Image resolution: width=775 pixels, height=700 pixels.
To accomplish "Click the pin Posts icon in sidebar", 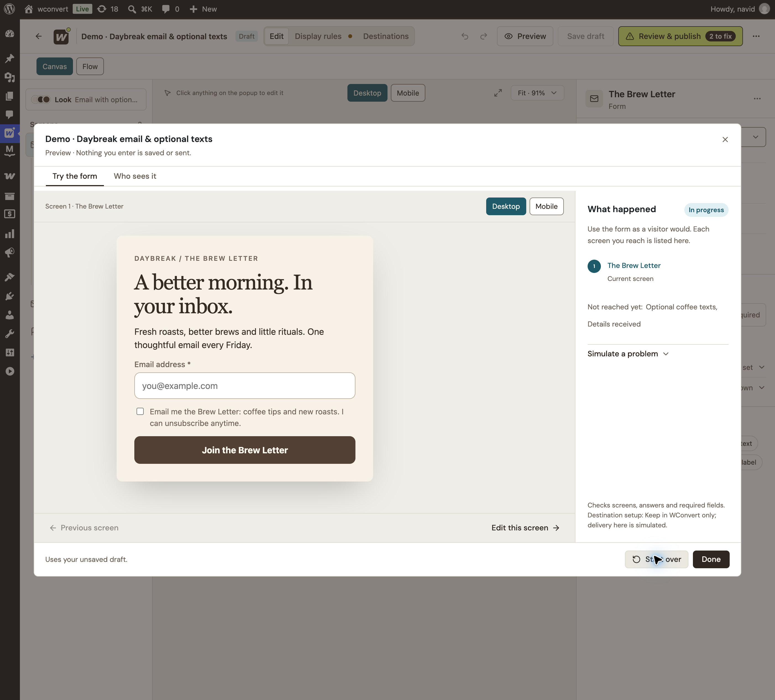I will [x=10, y=58].
